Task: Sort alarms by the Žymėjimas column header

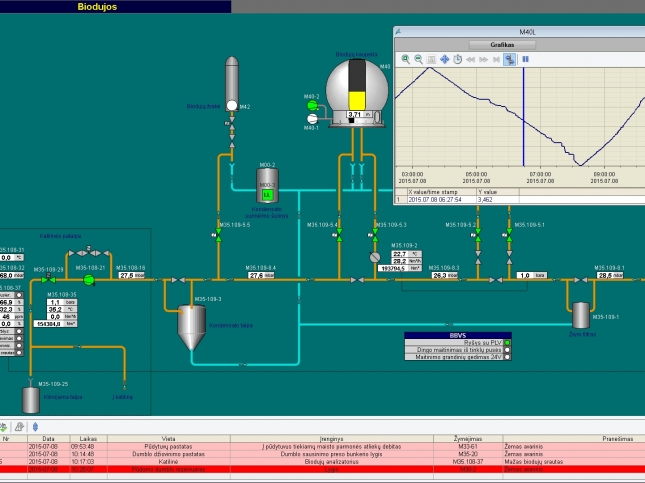Action: [x=468, y=439]
